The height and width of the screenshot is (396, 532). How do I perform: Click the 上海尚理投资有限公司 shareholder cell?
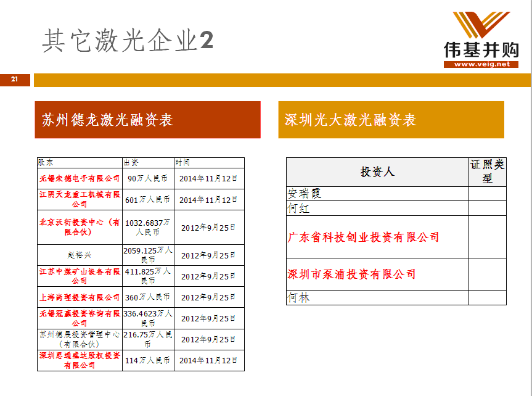pos(80,297)
